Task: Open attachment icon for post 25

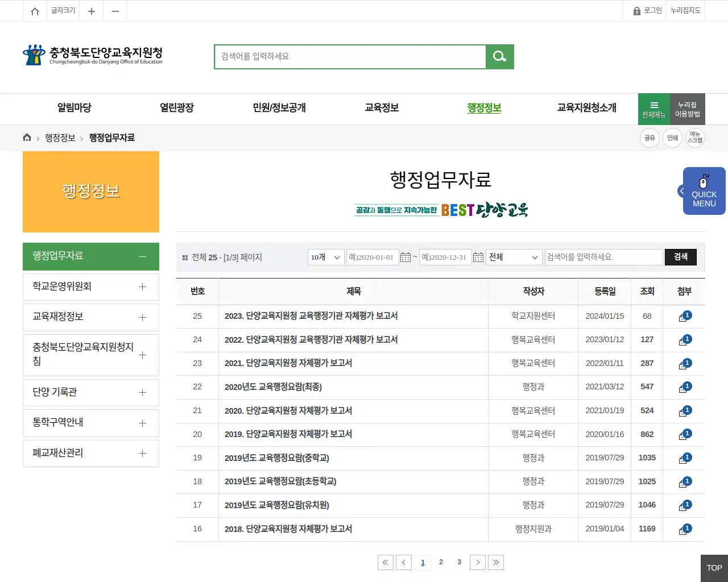Action: click(x=685, y=317)
